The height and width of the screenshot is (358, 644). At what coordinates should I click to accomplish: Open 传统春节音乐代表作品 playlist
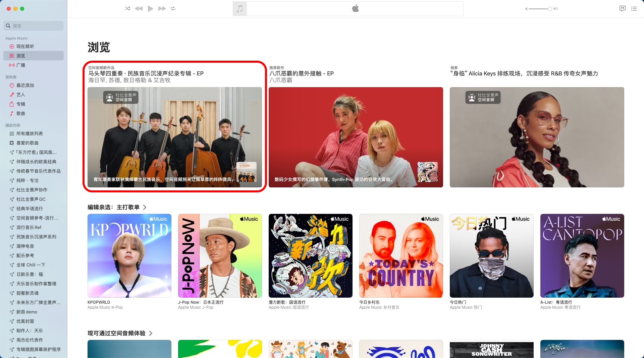click(34, 171)
